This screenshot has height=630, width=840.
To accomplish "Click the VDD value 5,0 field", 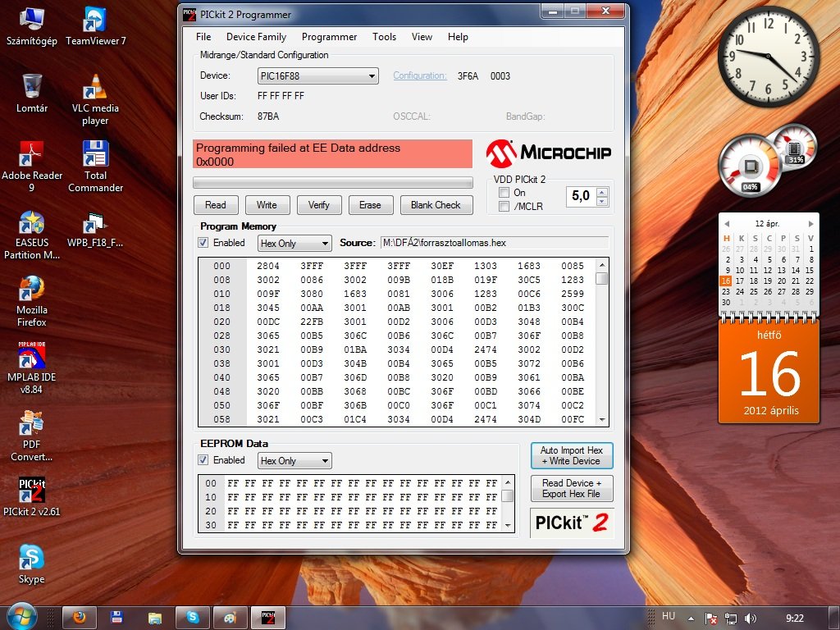I will point(582,196).
